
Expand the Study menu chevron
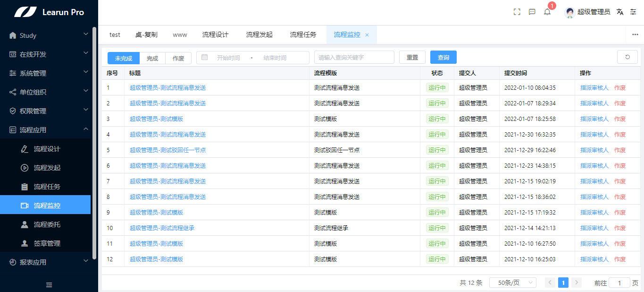click(85, 34)
